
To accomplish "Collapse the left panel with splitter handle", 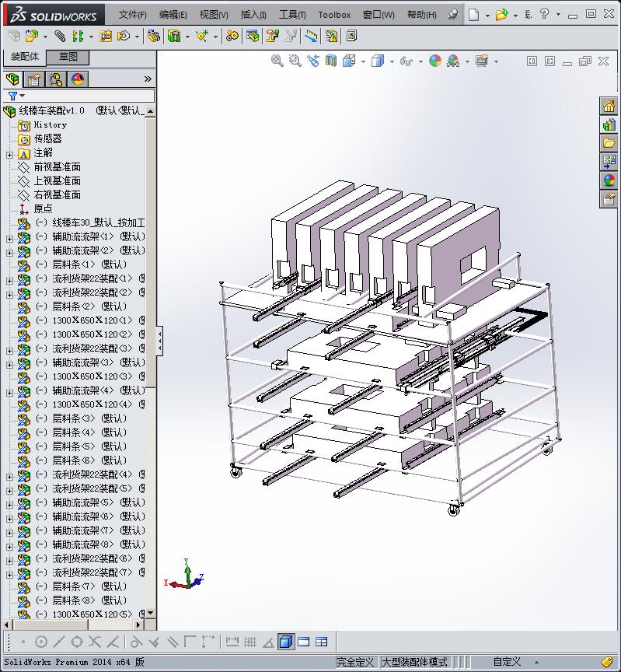I will coord(159,341).
